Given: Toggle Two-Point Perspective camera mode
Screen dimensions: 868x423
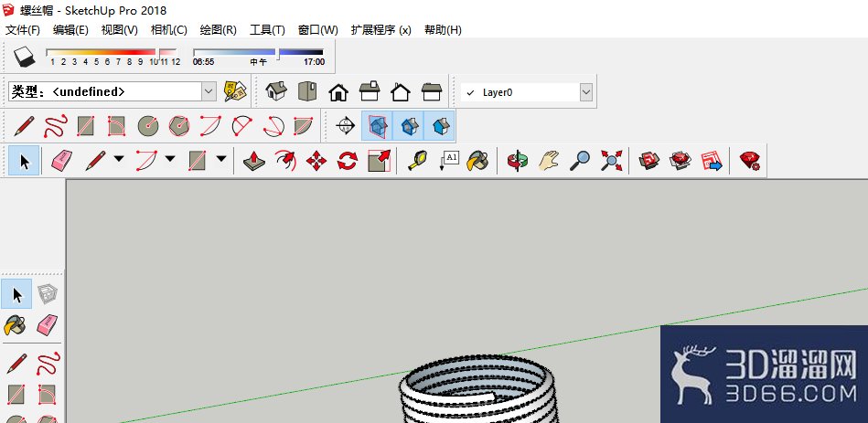Looking at the screenshot, I should tap(409, 125).
